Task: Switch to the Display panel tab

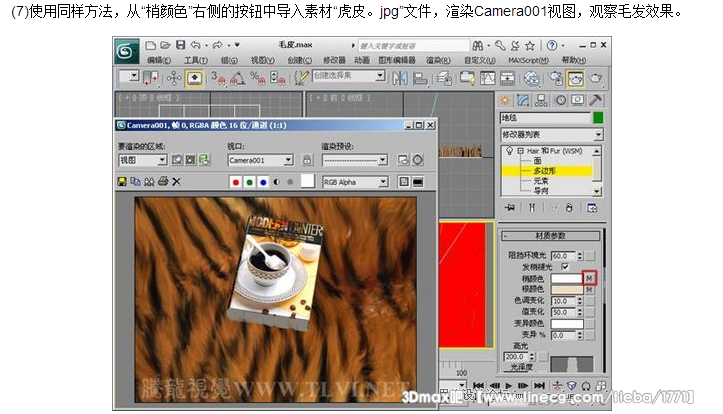Action: 577,100
